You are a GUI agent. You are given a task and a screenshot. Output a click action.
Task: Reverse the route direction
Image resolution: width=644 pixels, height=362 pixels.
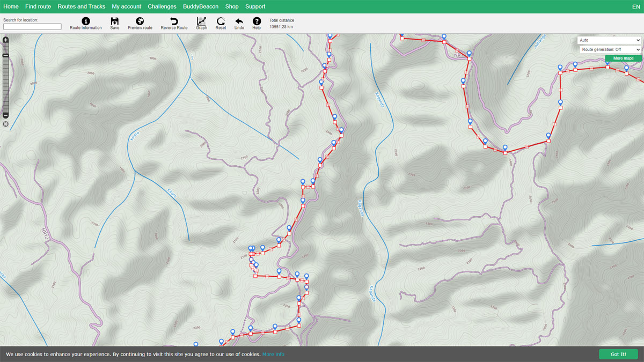(x=174, y=21)
